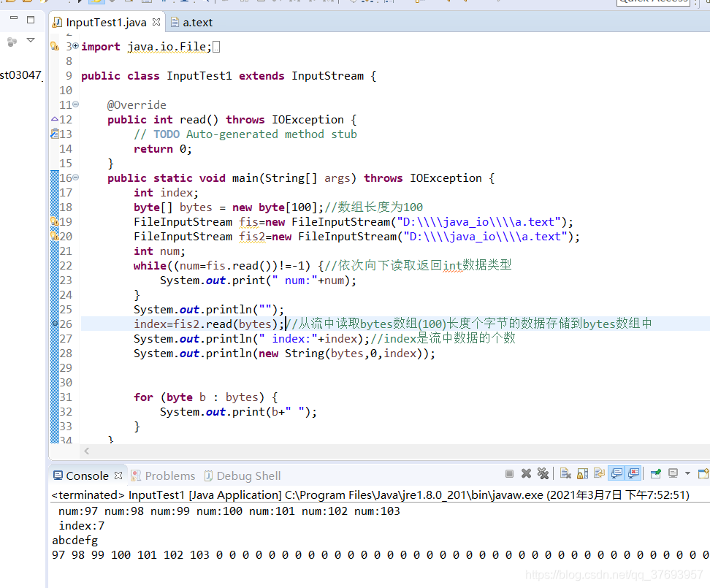Clear Console document icon
This screenshot has height=588, width=710.
(x=565, y=474)
